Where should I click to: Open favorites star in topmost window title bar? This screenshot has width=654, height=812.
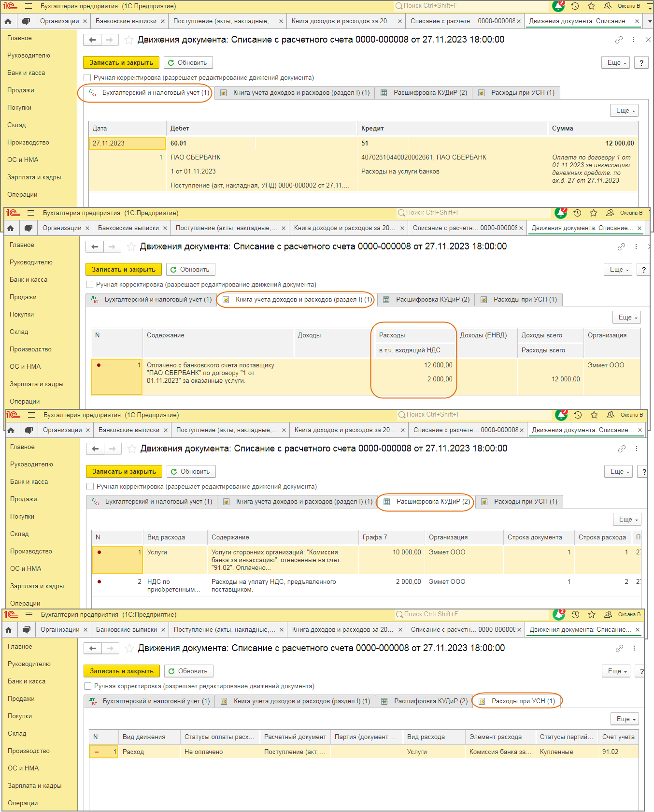pyautogui.click(x=591, y=6)
